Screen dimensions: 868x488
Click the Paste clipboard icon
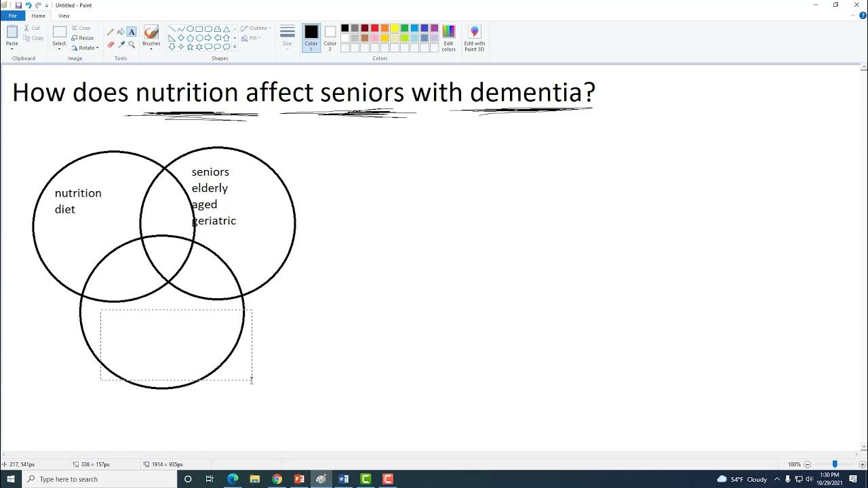(x=12, y=32)
